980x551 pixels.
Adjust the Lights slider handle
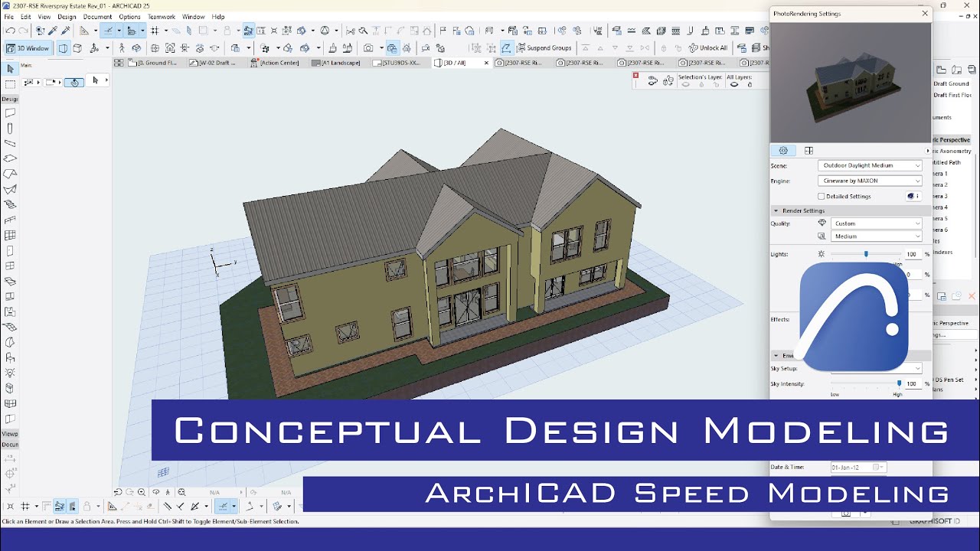pos(866,254)
